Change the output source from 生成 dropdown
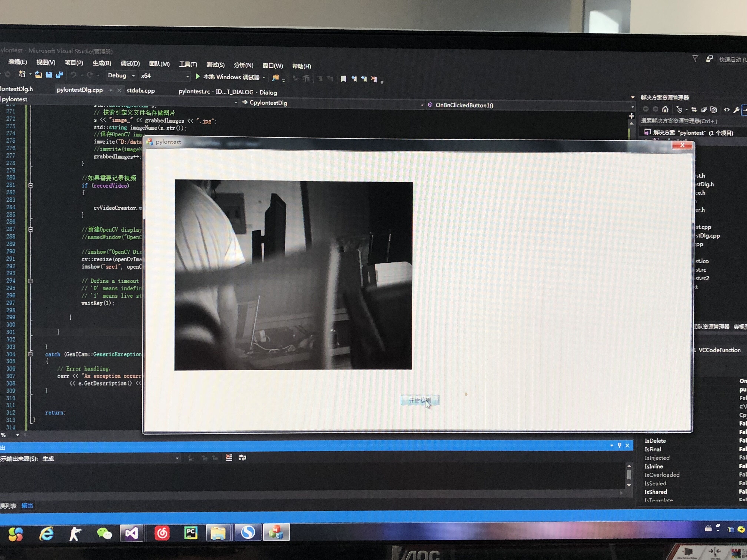 (x=177, y=458)
